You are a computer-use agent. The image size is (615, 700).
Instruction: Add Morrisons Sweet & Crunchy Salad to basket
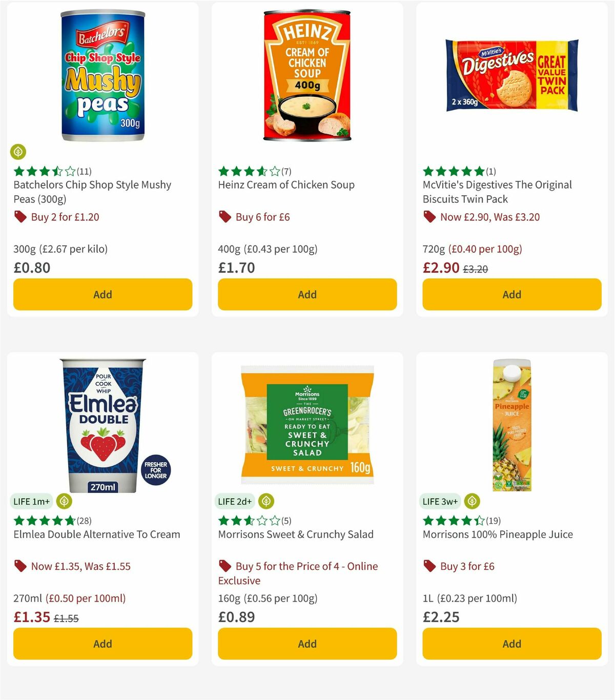click(306, 644)
